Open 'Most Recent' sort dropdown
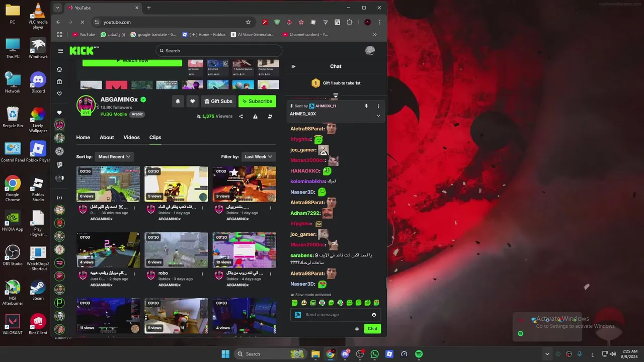644x362 pixels. click(x=114, y=157)
